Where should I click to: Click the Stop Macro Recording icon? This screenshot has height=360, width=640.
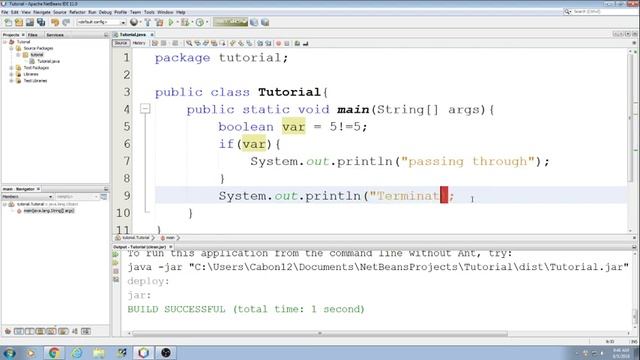287,43
